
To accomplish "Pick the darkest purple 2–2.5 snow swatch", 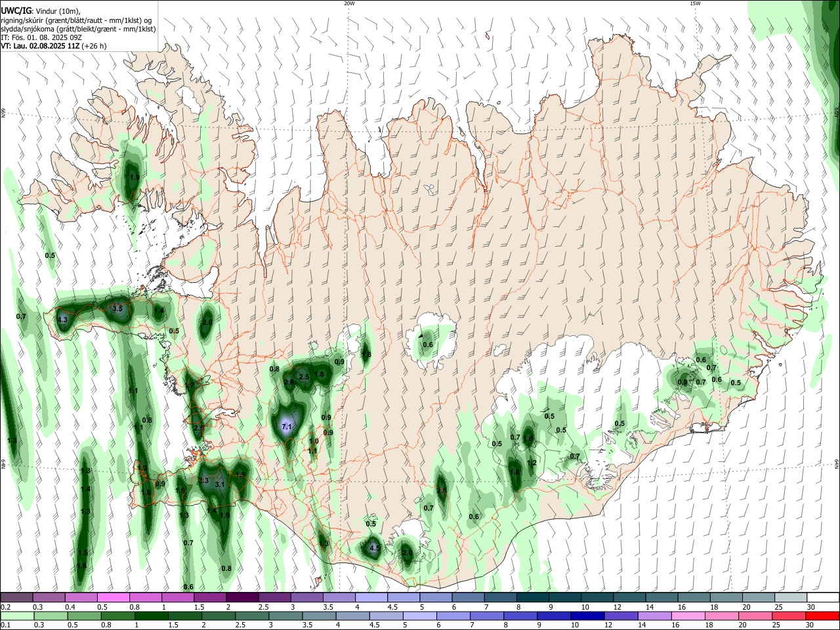I will pos(242,598).
